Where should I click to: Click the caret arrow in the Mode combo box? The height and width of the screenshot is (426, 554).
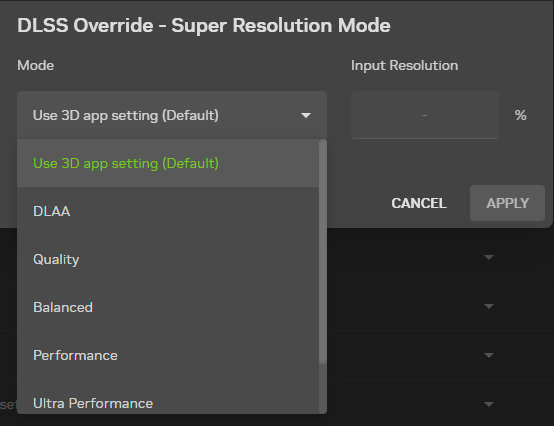306,116
